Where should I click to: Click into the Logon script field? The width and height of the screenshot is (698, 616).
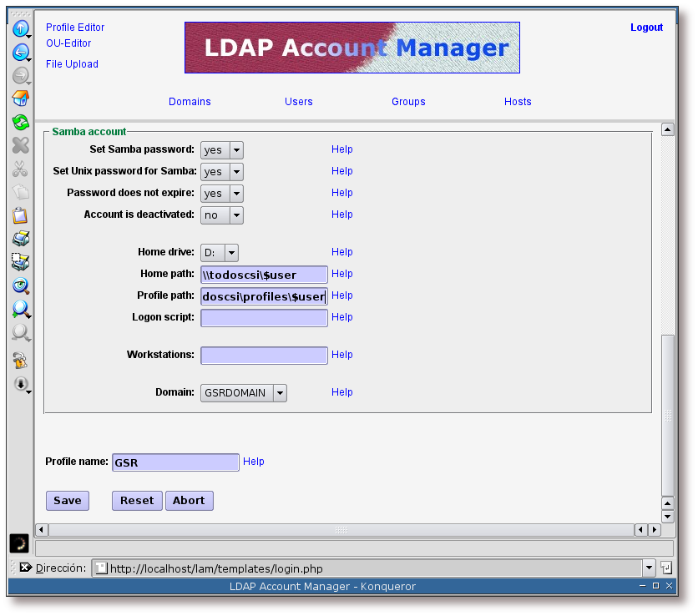click(264, 318)
